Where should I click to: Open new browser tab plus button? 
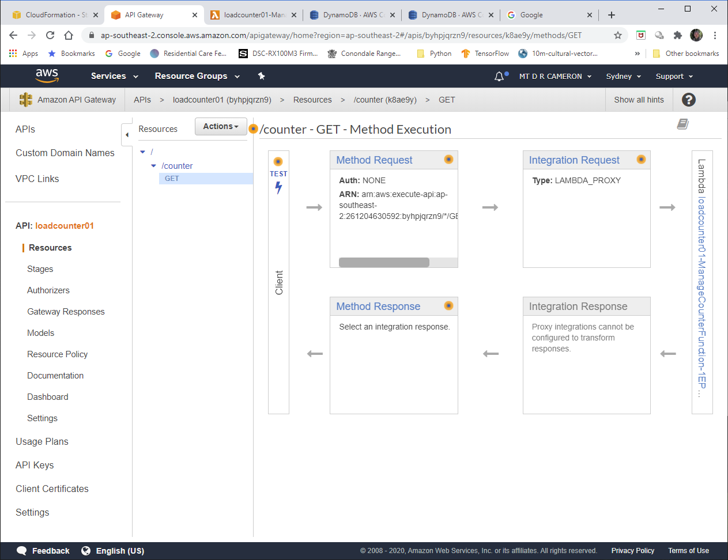[x=612, y=15]
